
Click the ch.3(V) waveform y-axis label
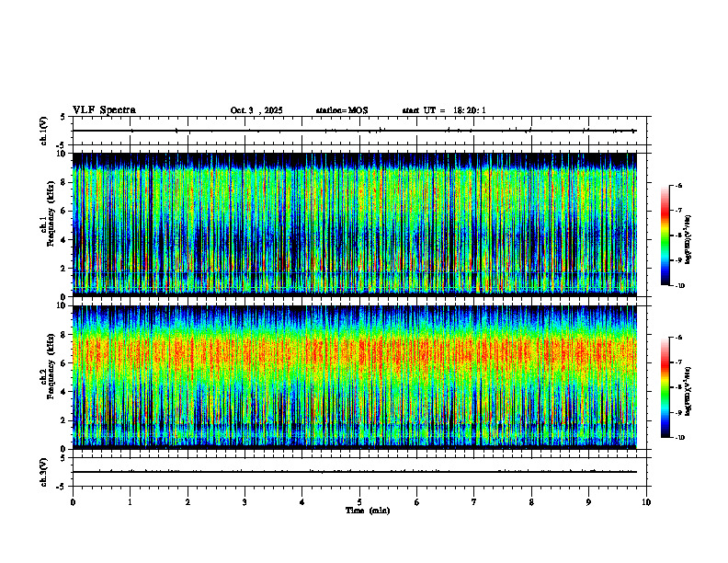tap(43, 472)
